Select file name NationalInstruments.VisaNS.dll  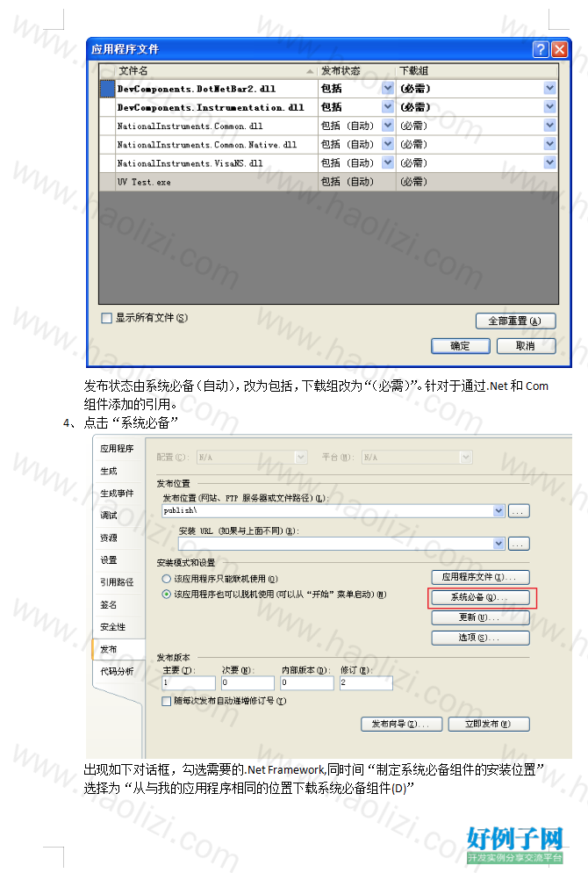pos(190,163)
